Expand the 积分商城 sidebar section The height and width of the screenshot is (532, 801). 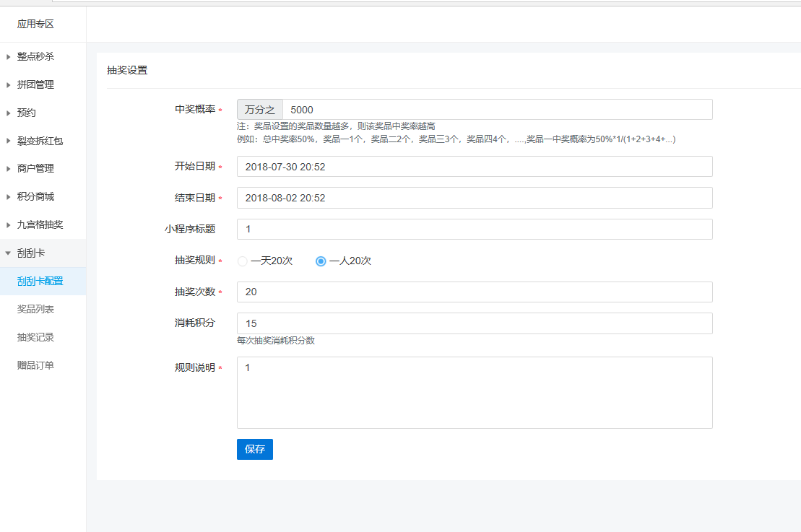pyautogui.click(x=35, y=196)
